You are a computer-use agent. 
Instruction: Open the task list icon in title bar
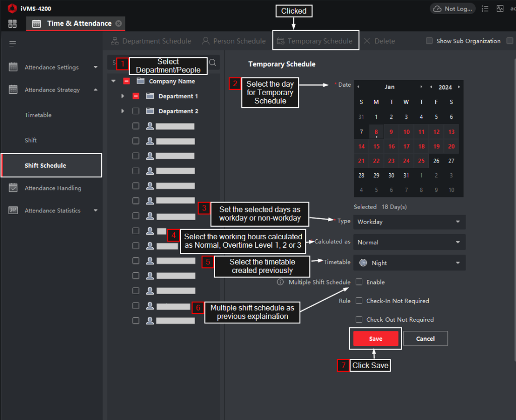pos(485,9)
